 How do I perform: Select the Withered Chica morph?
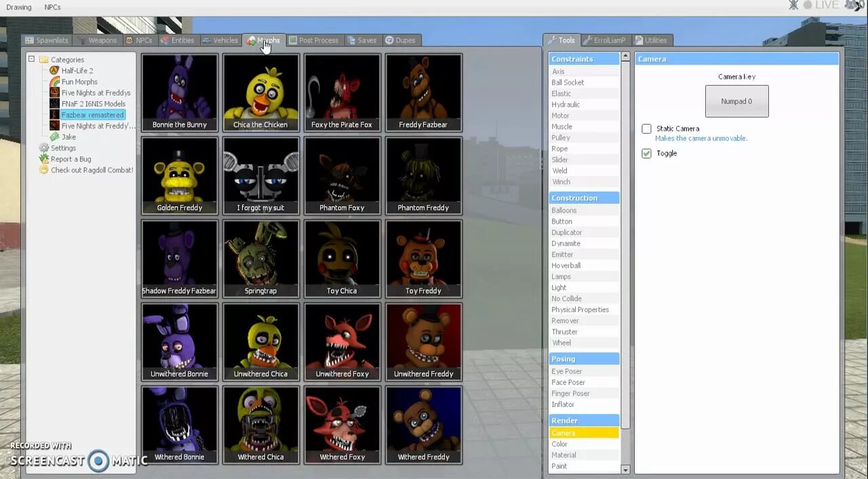click(x=261, y=425)
